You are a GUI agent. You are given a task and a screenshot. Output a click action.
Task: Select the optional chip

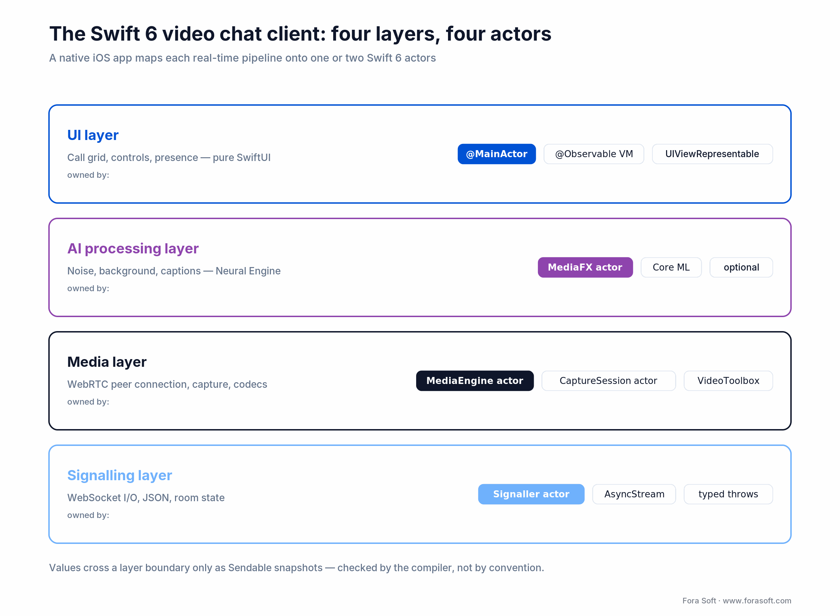pos(741,267)
